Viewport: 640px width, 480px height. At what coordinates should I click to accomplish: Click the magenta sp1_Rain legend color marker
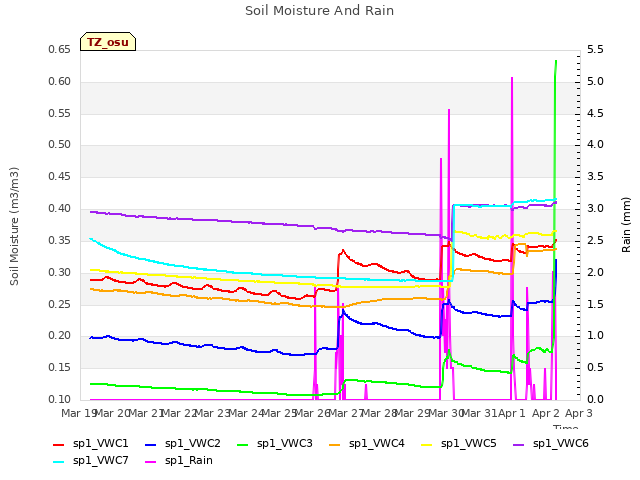(x=151, y=462)
